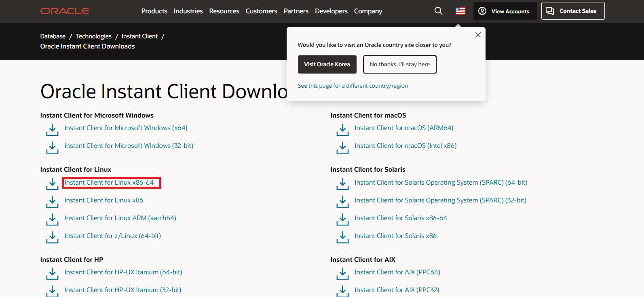This screenshot has width=644, height=297.
Task: Go to Instant Client breadcrumb
Action: pos(139,36)
